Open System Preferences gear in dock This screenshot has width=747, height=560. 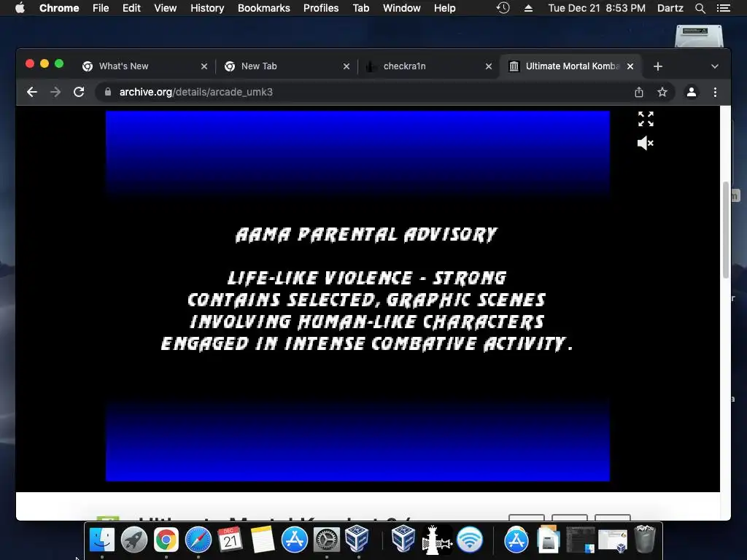(x=326, y=540)
